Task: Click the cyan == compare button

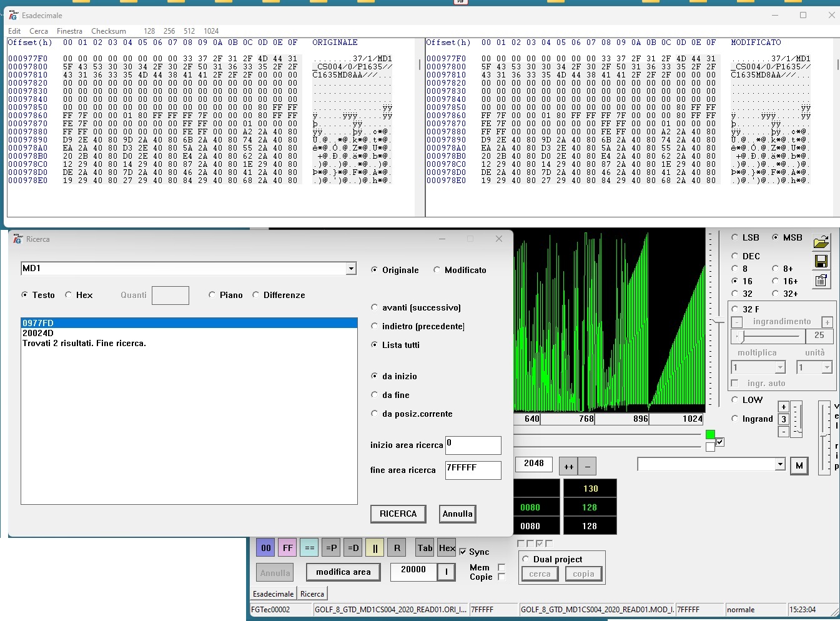Action: pos(309,548)
